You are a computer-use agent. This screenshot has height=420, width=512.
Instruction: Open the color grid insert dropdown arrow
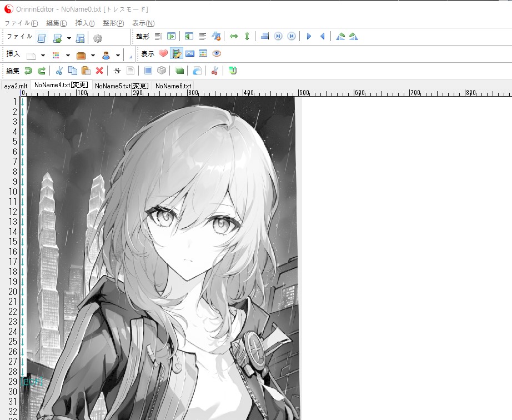pyautogui.click(x=68, y=56)
